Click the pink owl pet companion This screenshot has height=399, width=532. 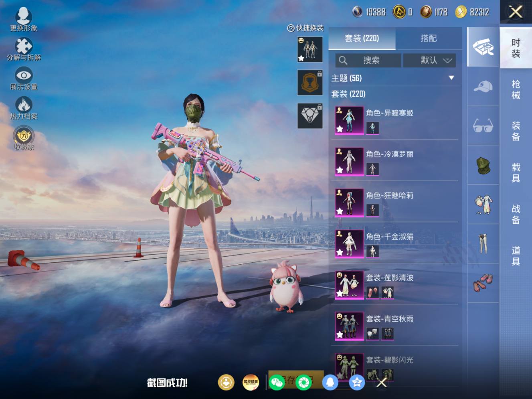(x=286, y=286)
